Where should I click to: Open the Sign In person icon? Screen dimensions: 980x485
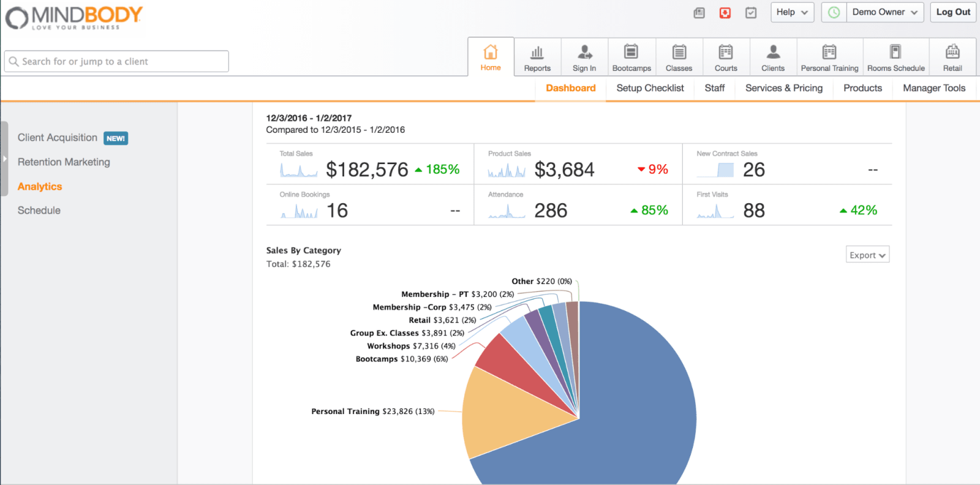click(x=585, y=52)
